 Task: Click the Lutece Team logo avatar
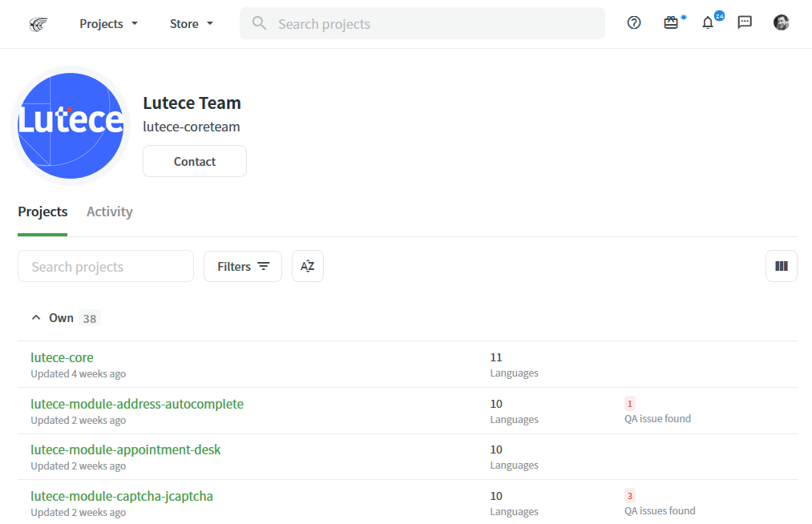[71, 126]
